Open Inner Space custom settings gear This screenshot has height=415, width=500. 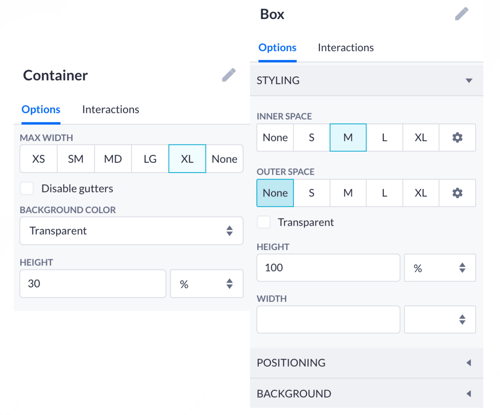457,137
